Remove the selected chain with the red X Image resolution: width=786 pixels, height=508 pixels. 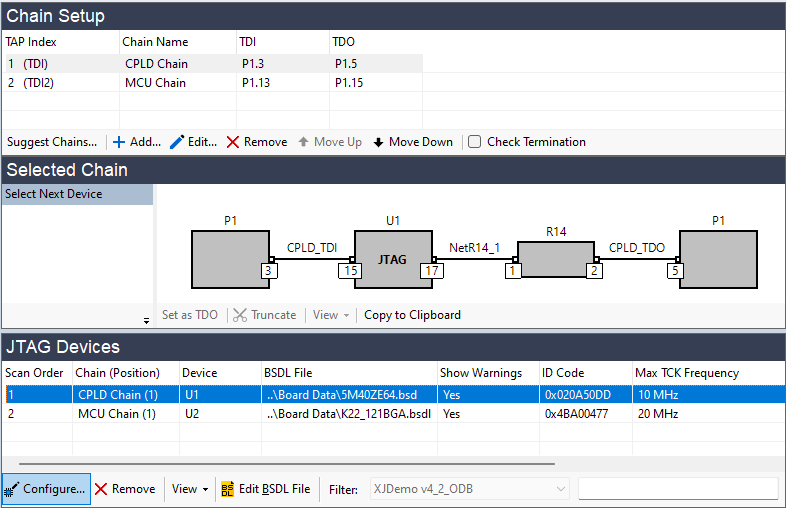pos(233,142)
